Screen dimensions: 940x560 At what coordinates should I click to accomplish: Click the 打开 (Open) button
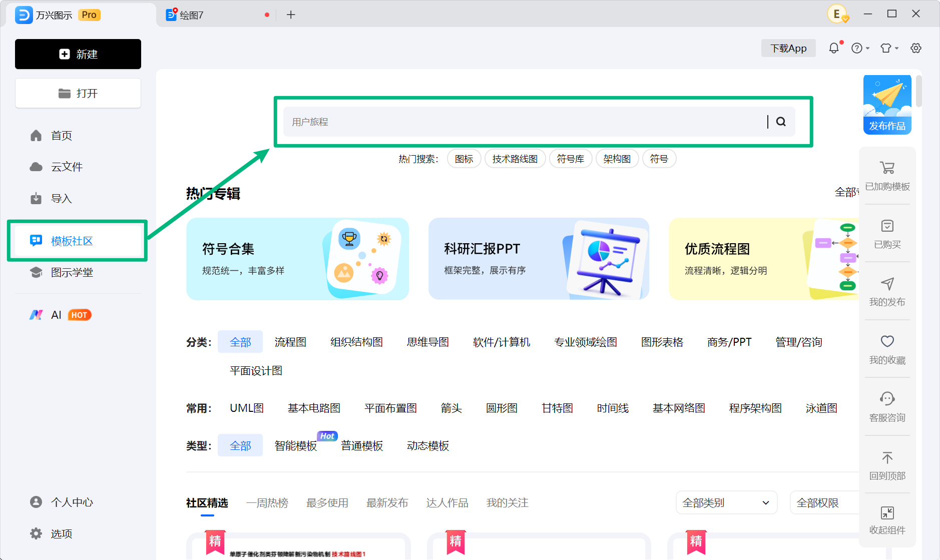[78, 93]
